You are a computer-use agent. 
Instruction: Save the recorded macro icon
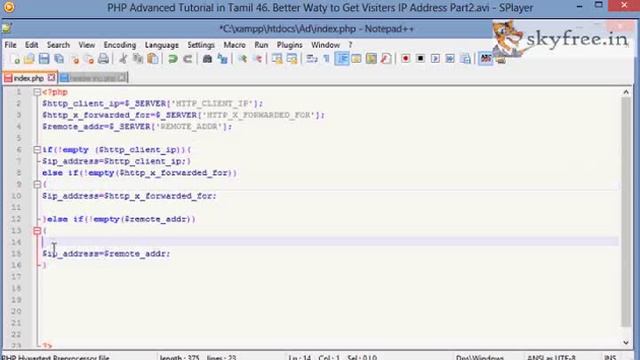[465, 59]
